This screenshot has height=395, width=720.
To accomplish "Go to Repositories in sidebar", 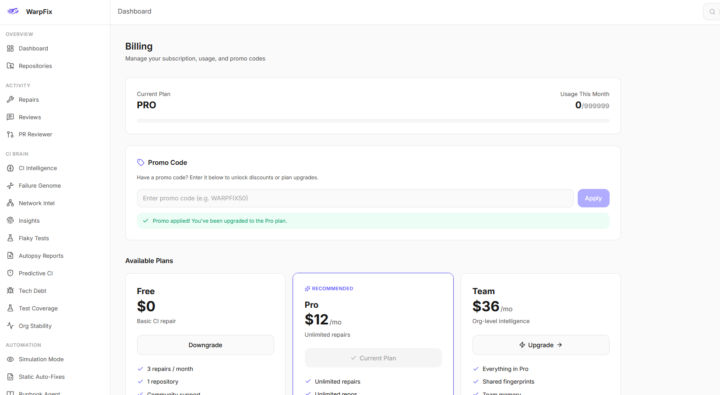I will (x=35, y=66).
